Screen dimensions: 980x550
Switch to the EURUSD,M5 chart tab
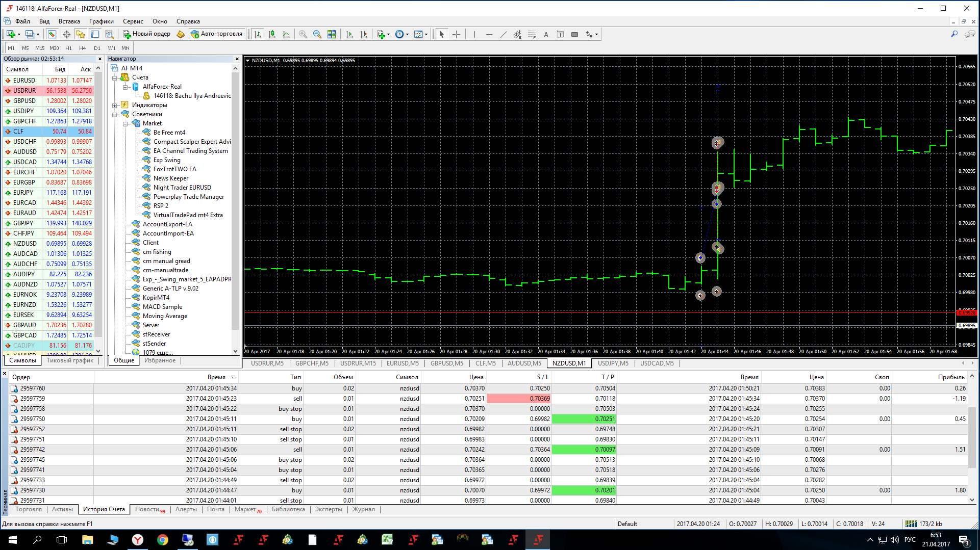tap(403, 363)
